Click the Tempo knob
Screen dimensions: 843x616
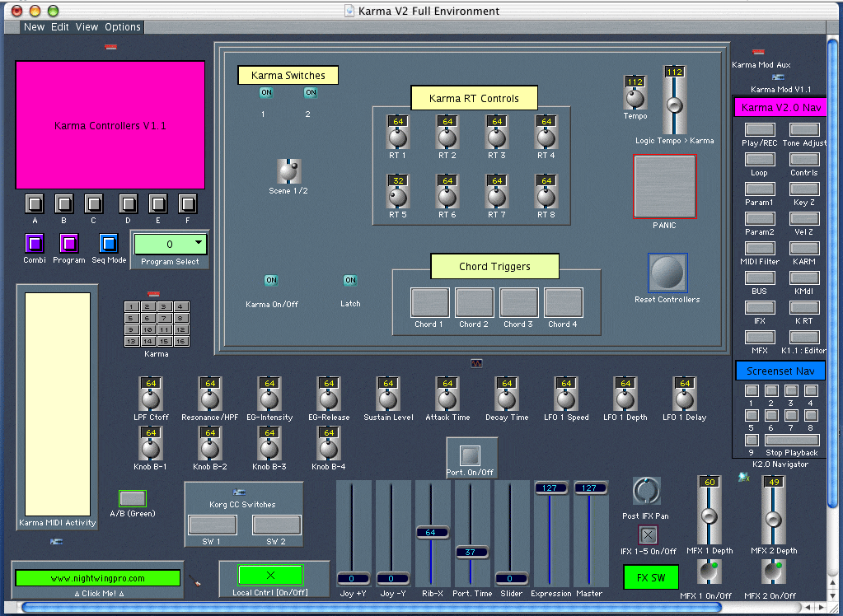point(635,98)
